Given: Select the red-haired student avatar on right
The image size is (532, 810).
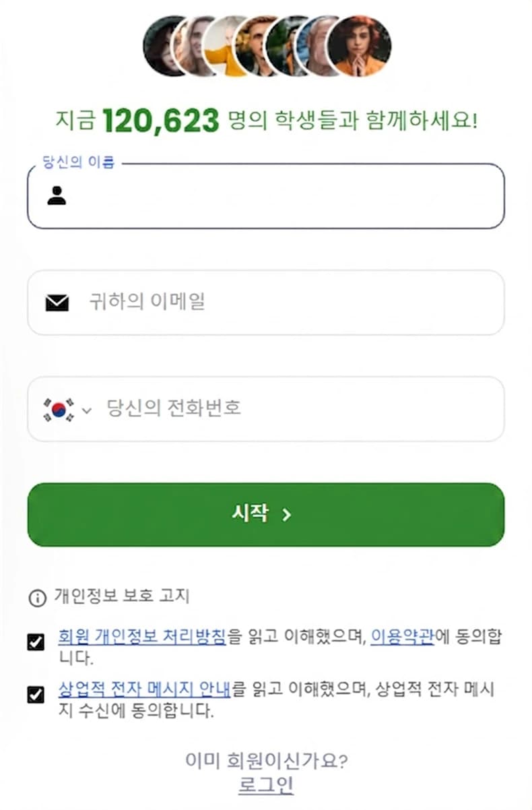Looking at the screenshot, I should coord(359,46).
